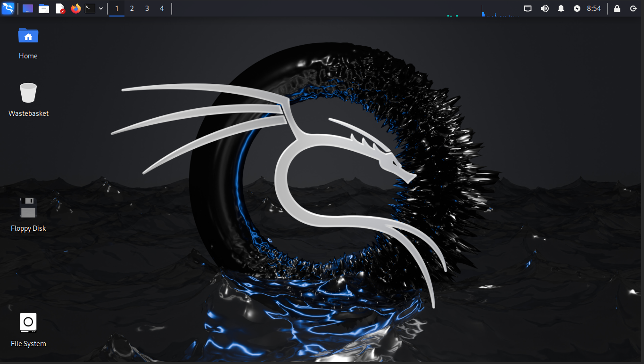Click the Show Desktop panel icon
Screen dimensions: 644x364
(28, 8)
